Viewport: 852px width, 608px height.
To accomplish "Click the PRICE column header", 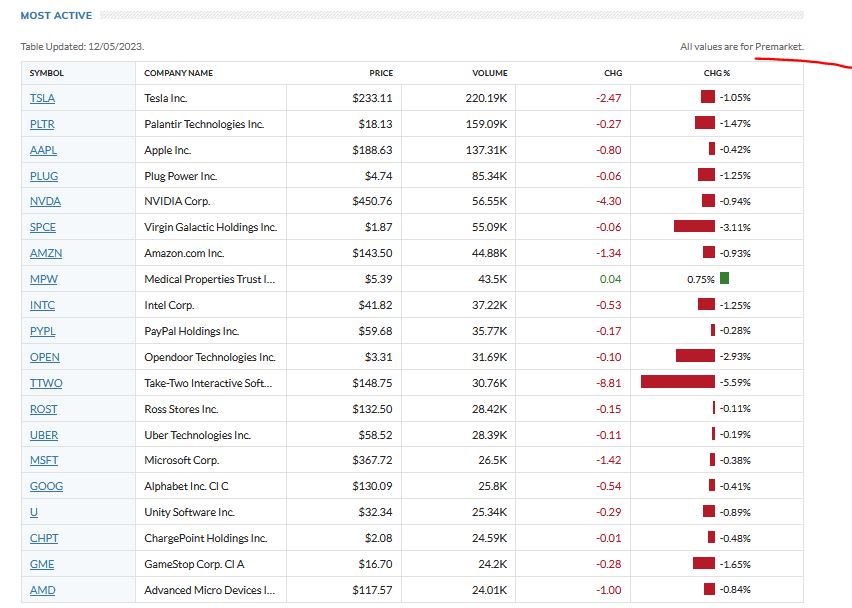I will tap(381, 73).
